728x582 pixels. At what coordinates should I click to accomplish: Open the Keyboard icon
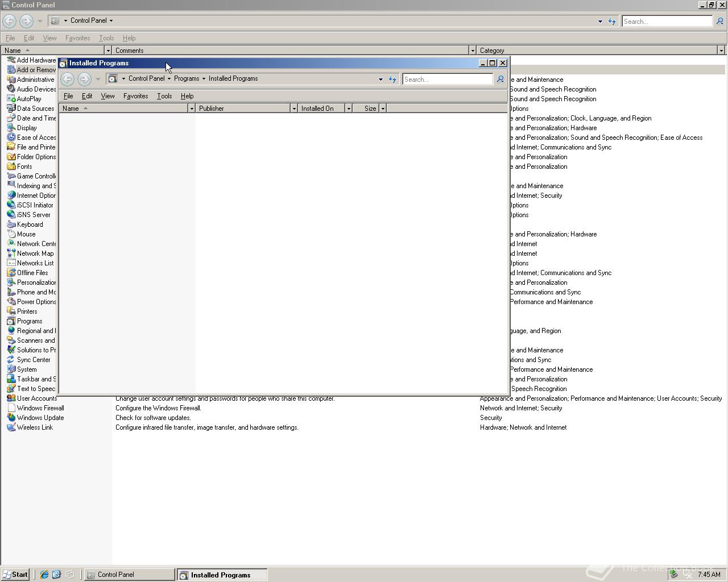point(11,225)
